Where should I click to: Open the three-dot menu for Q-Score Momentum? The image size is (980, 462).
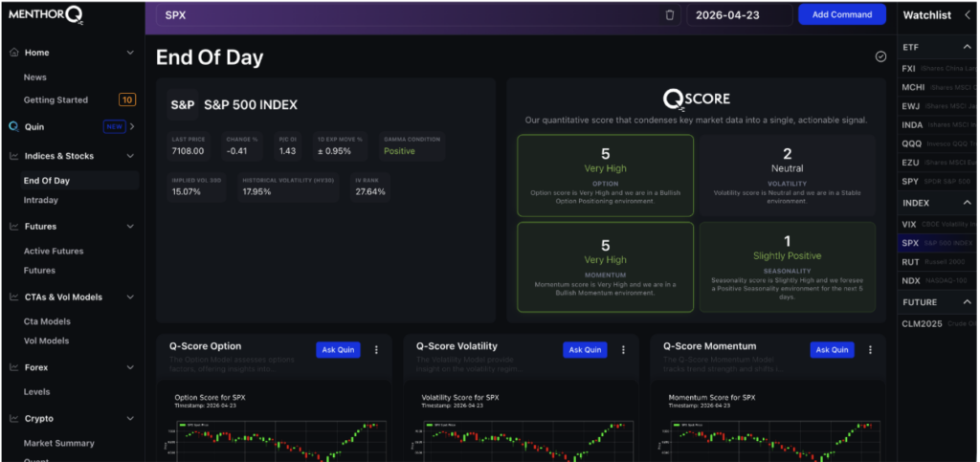pos(870,350)
